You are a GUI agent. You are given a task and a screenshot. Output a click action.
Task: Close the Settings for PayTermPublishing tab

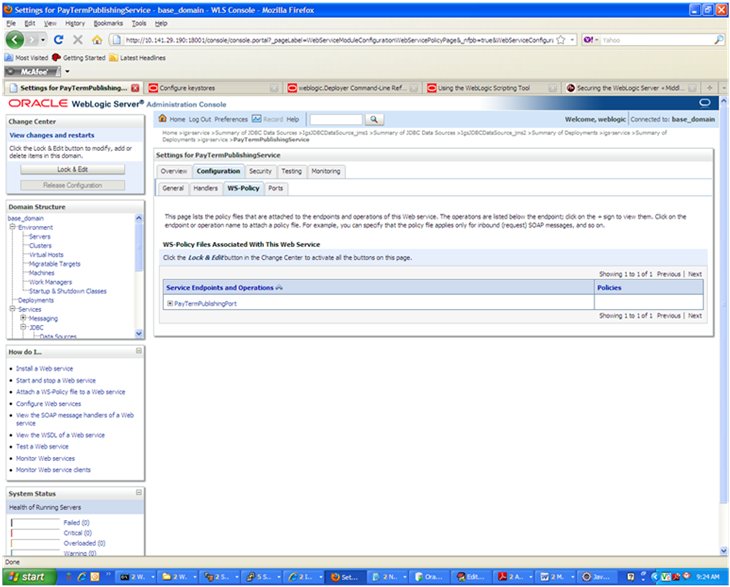(x=135, y=88)
